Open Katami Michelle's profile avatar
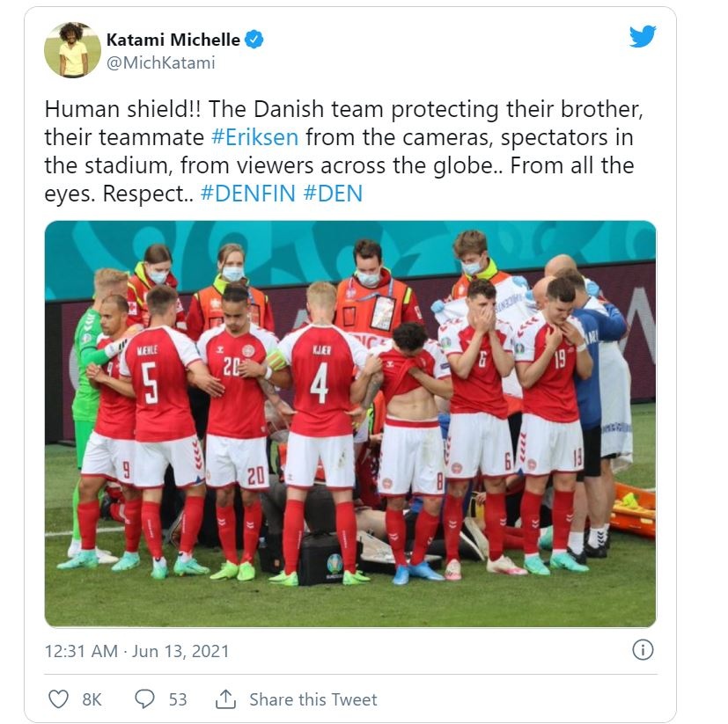Screen dimensions: 728x724 (x=72, y=49)
